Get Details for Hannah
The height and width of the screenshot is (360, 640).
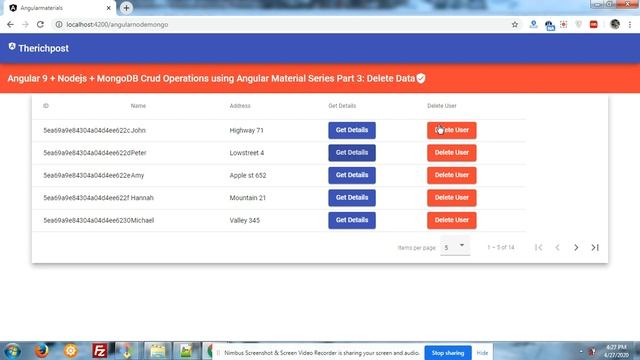pos(352,198)
